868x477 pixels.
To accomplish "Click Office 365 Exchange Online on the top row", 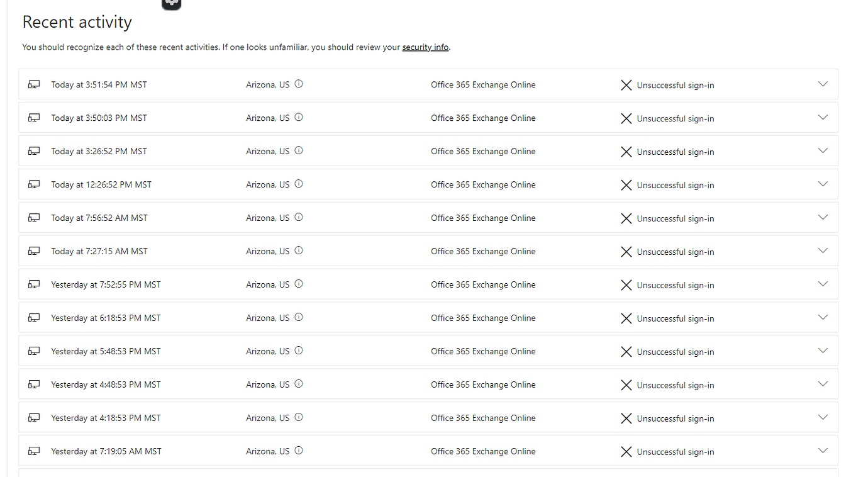I will [x=483, y=84].
